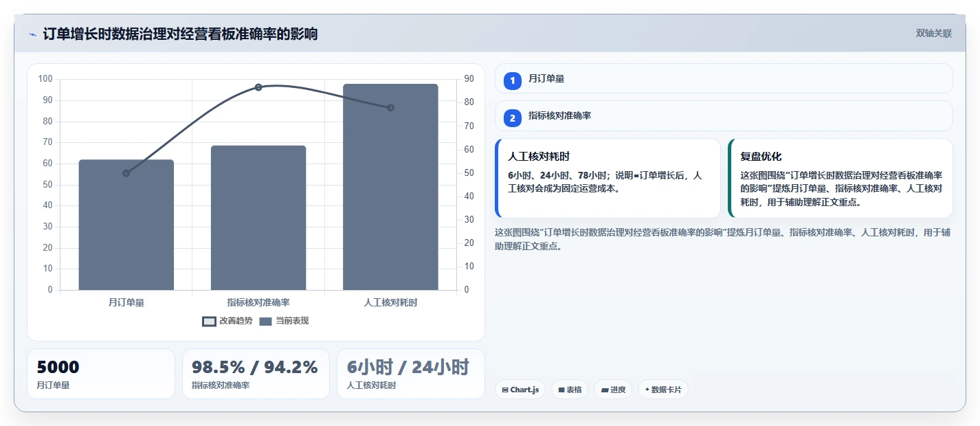
Task: Select list item 2 指标核对准确率
Action: click(x=724, y=115)
